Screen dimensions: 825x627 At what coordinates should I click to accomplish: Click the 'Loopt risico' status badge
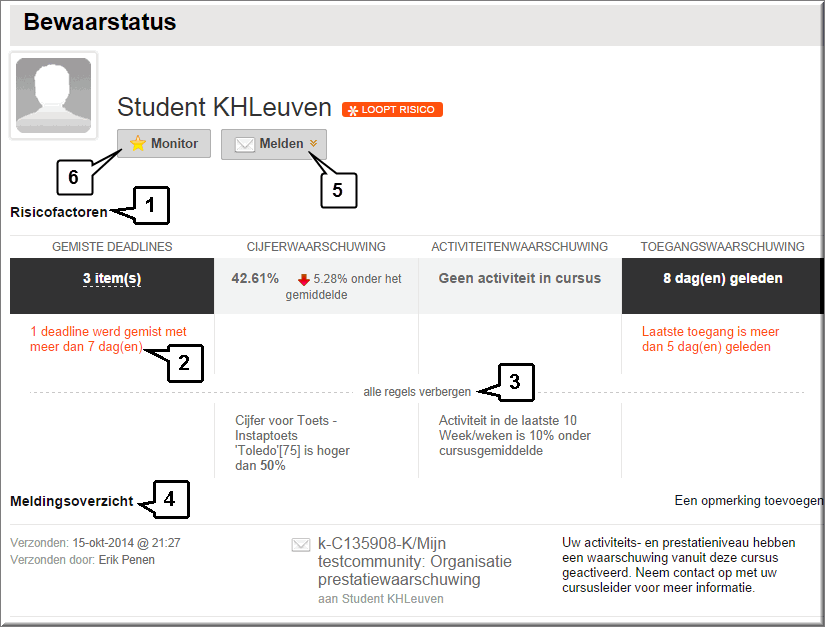point(392,109)
